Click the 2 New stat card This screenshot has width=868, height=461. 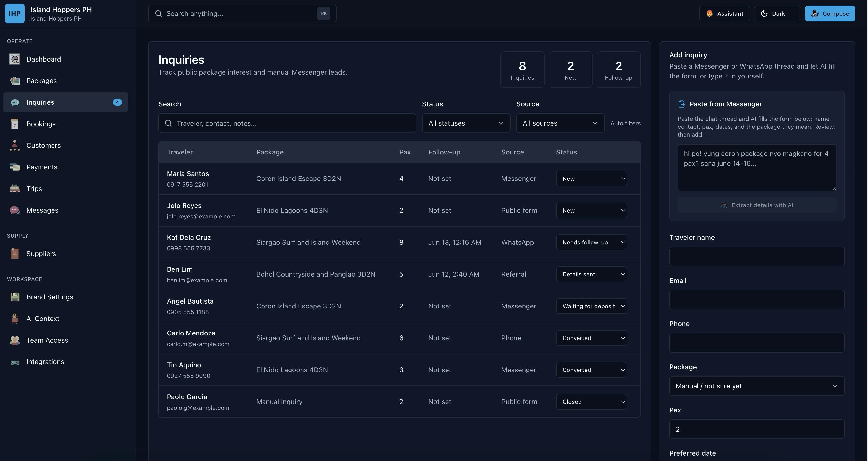pyautogui.click(x=570, y=70)
